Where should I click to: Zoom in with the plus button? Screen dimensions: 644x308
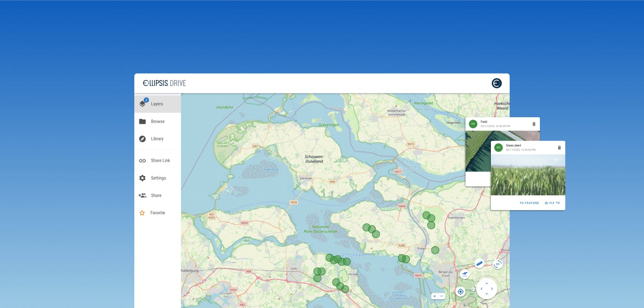pyautogui.click(x=434, y=296)
